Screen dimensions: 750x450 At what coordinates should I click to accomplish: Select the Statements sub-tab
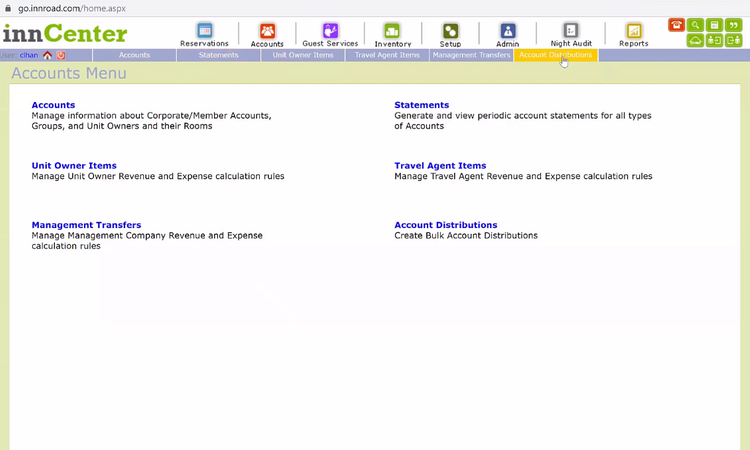pyautogui.click(x=219, y=55)
